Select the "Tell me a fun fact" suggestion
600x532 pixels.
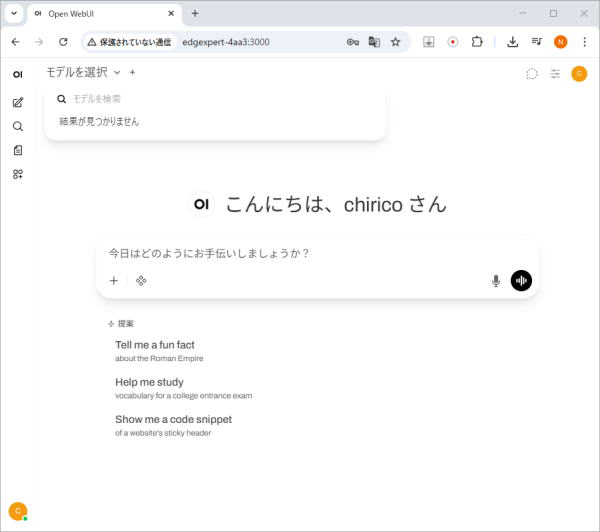155,345
